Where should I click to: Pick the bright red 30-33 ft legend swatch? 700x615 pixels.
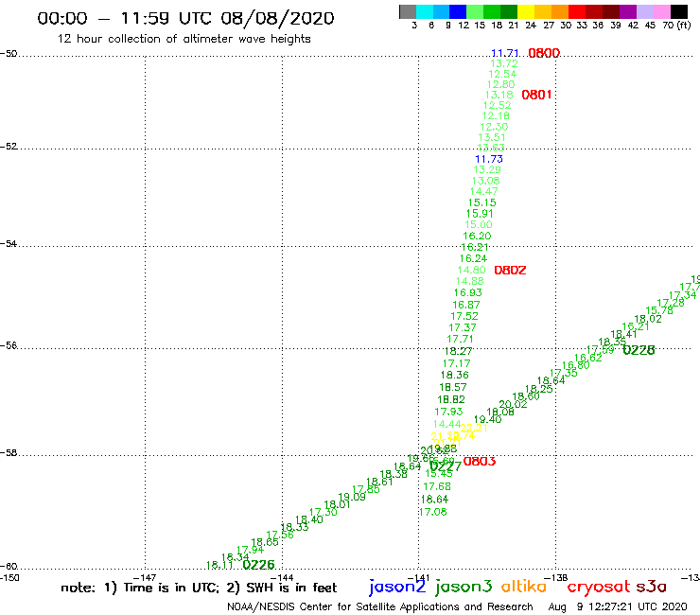tap(577, 11)
